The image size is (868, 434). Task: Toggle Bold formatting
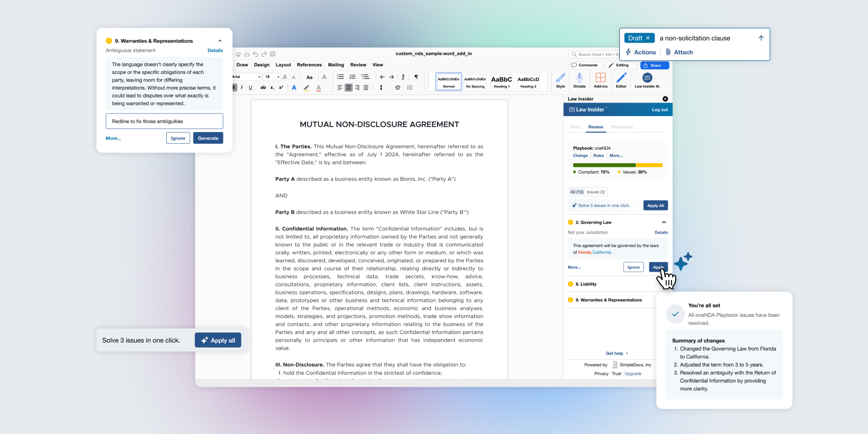(234, 87)
